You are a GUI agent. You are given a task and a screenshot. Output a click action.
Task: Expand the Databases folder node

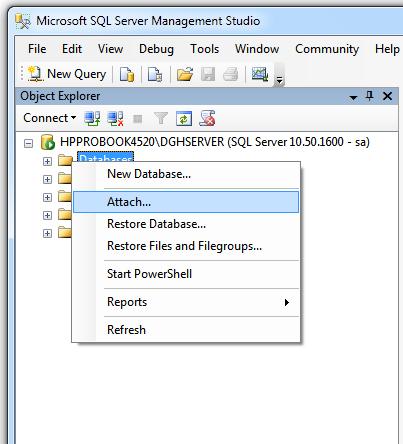47,162
